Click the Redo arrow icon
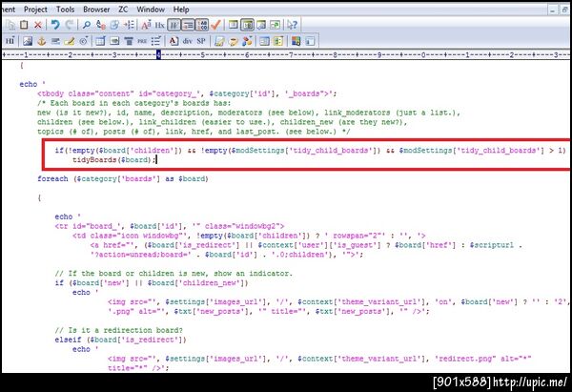Viewport: 572px width, 392px height. click(69, 25)
